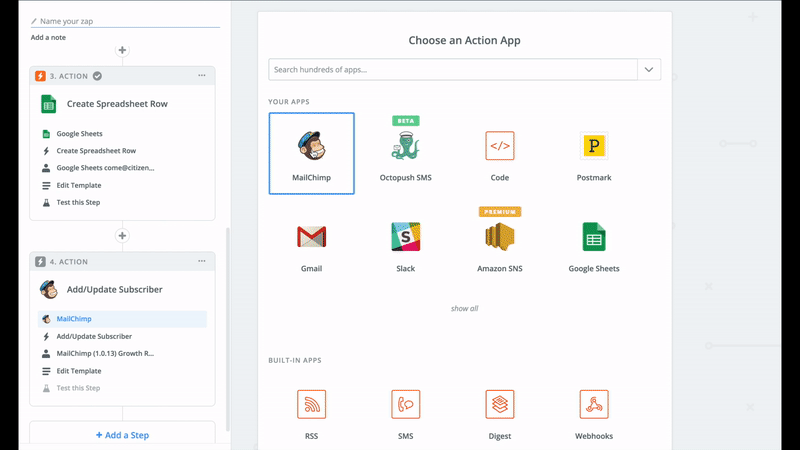This screenshot has width=800, height=450.
Task: Choose the Gmail app icon
Action: click(311, 237)
